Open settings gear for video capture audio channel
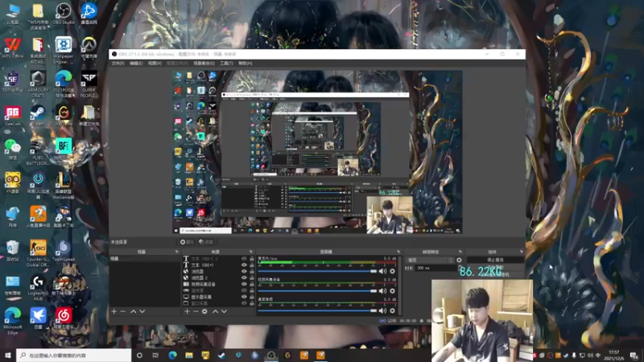Screen dimensions: 644x362 click(392, 291)
